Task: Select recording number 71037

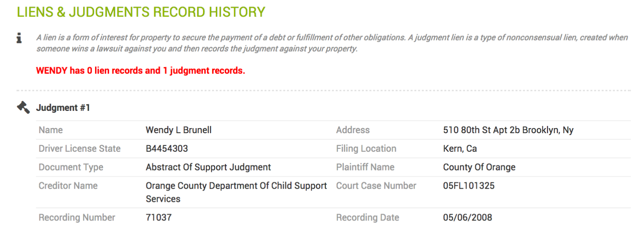Action: [x=159, y=218]
